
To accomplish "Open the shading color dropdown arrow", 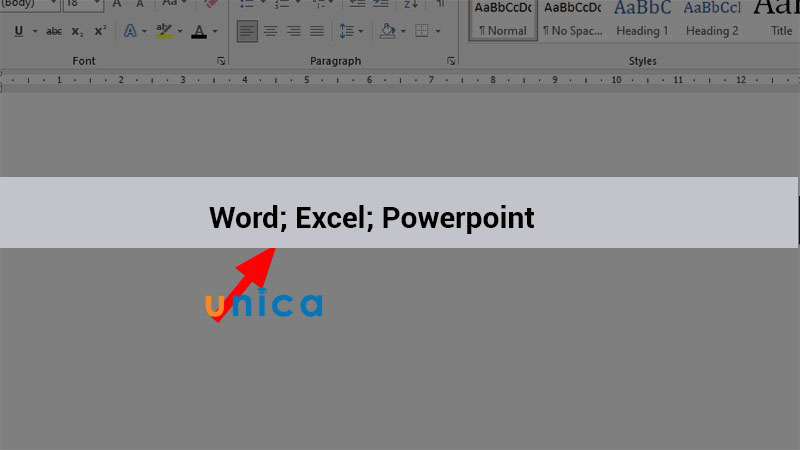I will point(403,31).
